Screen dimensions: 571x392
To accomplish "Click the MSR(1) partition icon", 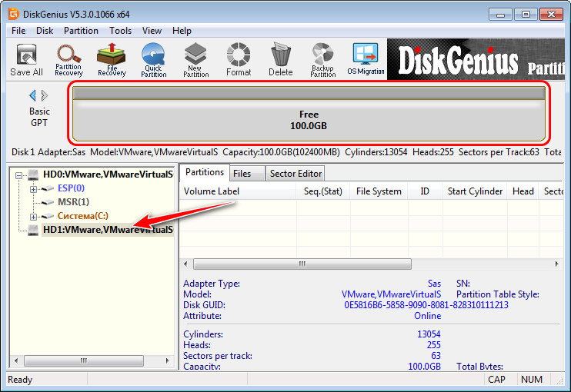I will [x=48, y=202].
